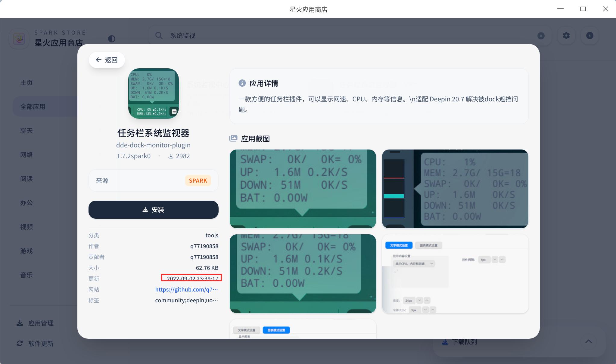The image size is (616, 364).
Task: Click the tags value community;deepin;uo…
Action: coord(186,300)
